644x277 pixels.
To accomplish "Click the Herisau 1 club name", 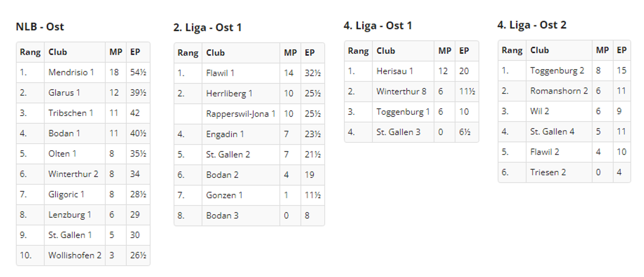I will point(395,71).
